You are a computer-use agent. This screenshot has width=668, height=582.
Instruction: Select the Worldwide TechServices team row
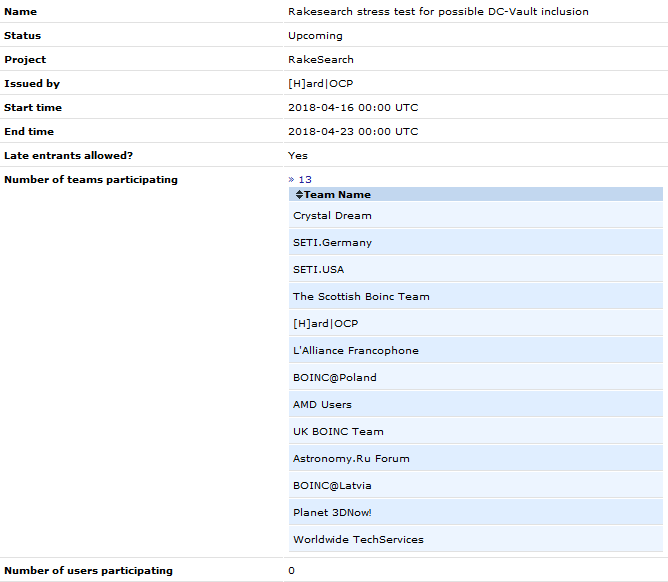pyautogui.click(x=358, y=540)
